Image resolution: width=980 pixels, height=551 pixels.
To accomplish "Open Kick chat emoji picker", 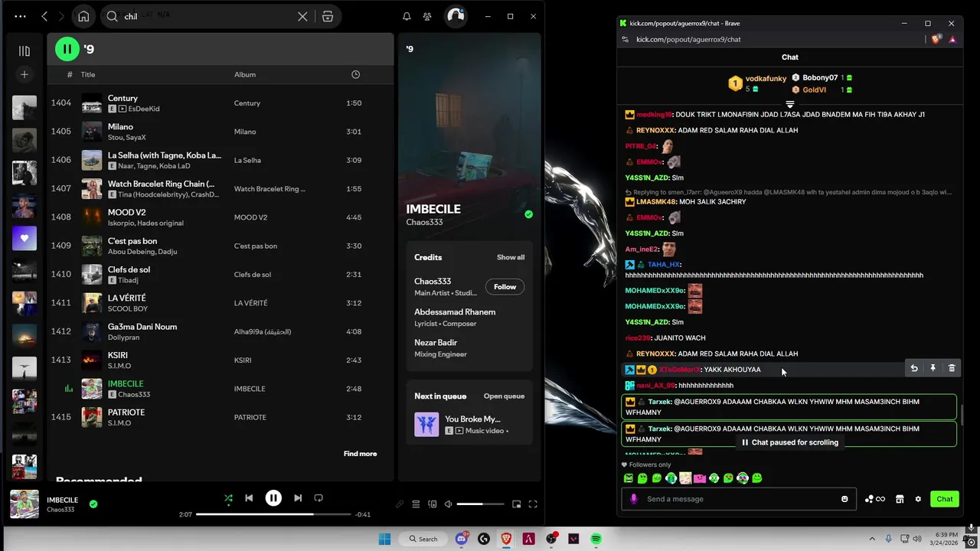I will point(844,499).
